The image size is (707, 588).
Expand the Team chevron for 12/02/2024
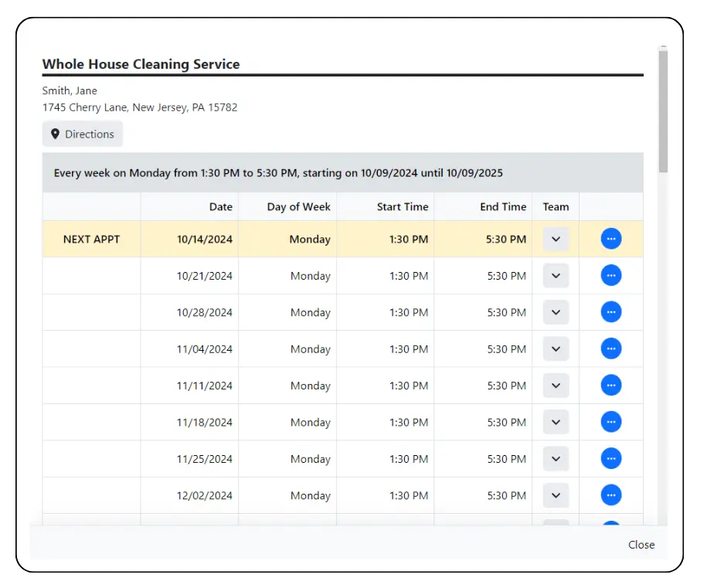[x=555, y=495]
